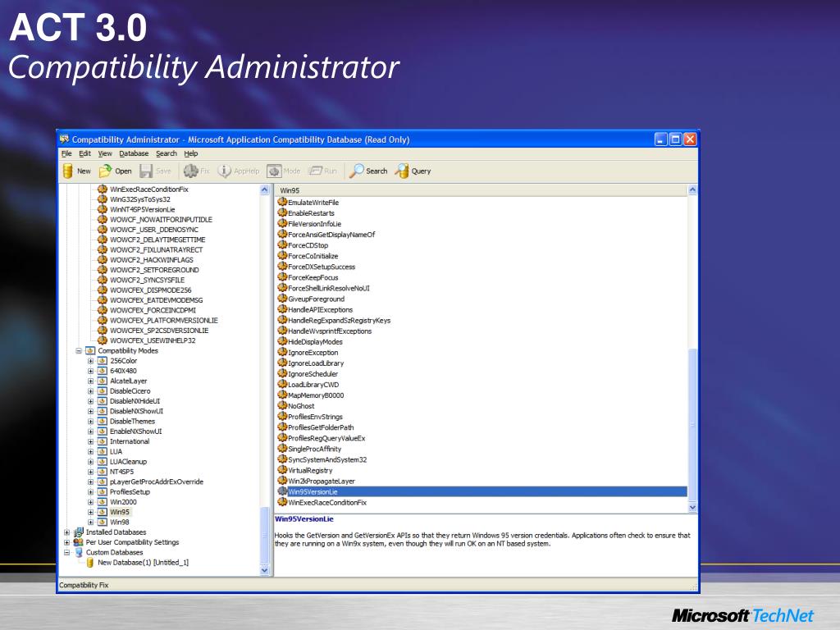Click the icon next to EmulateWriteFile
This screenshot has width=840, height=630.
pyautogui.click(x=282, y=202)
